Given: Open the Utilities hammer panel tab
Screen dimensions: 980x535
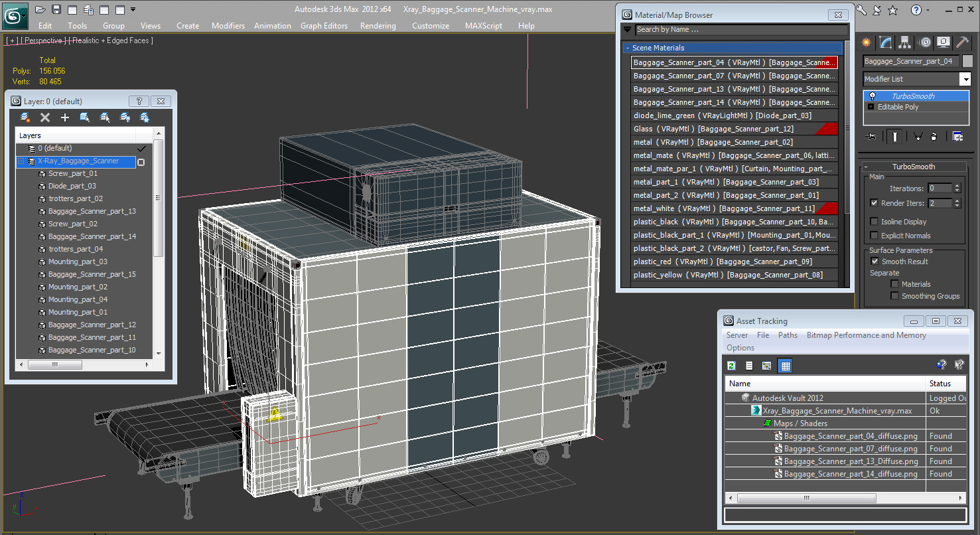Looking at the screenshot, I should 962,42.
